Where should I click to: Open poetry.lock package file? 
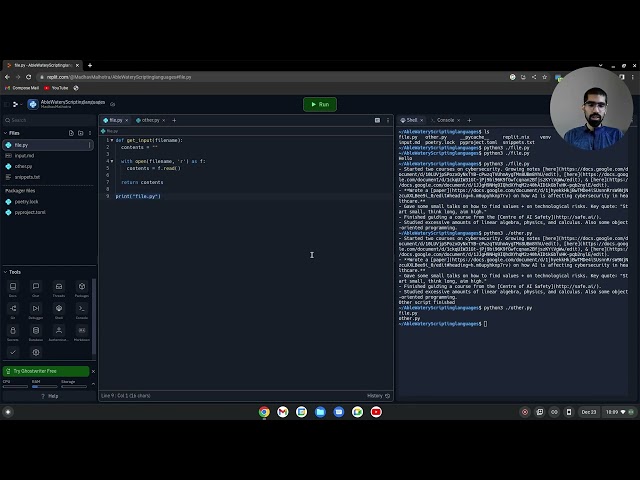[x=48, y=202]
